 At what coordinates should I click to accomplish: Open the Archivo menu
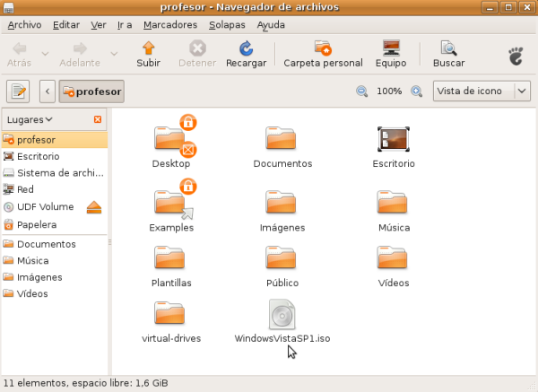[x=24, y=24]
